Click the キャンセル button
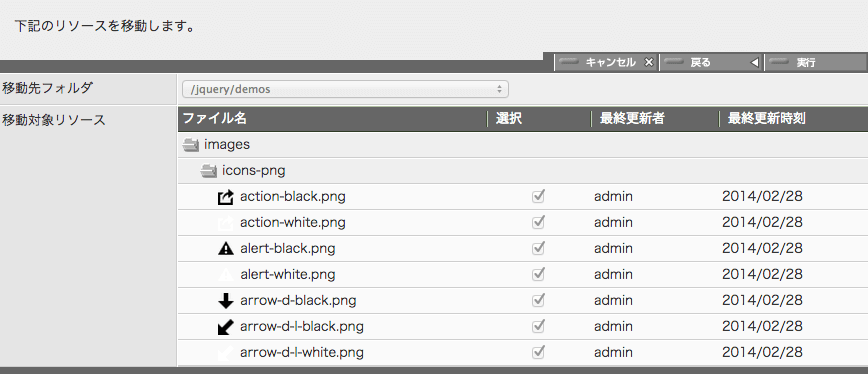 point(606,63)
